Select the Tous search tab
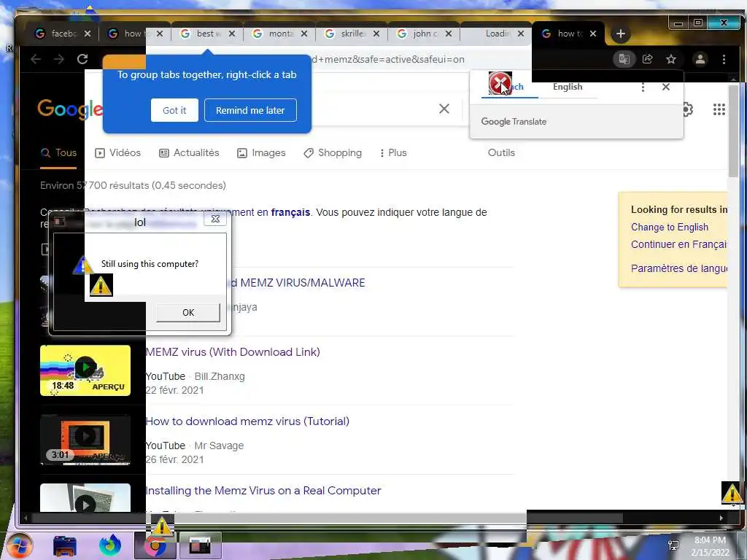 [58, 153]
